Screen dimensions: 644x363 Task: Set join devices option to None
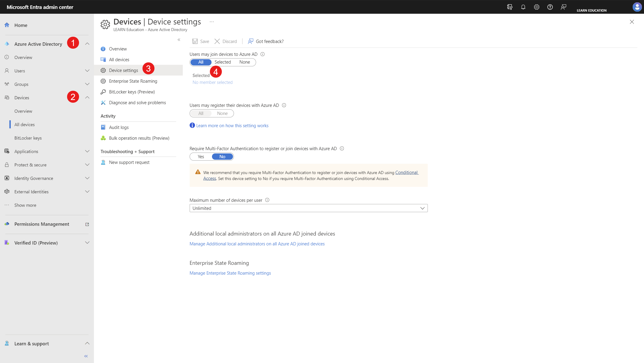(x=244, y=62)
